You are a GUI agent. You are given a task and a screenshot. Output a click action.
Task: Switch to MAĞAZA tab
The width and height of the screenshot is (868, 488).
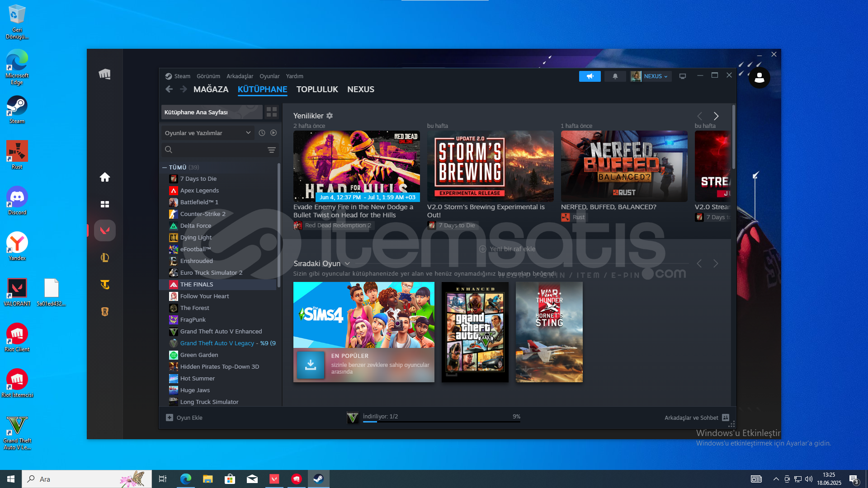(x=211, y=89)
